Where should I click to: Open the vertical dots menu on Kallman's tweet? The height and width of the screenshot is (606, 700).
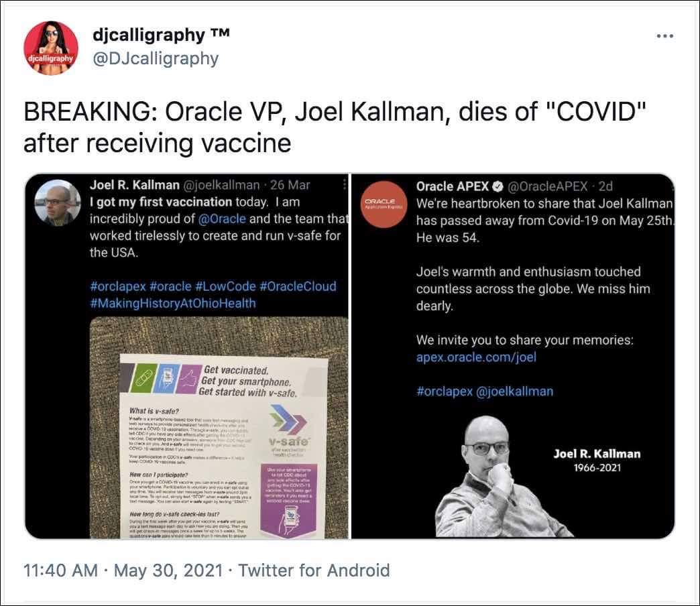pyautogui.click(x=345, y=185)
